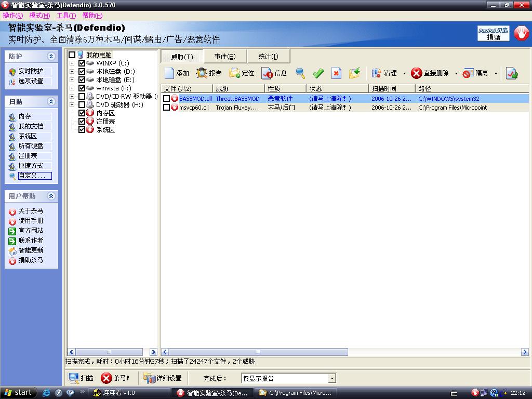Viewport: 532px width, 399px height.
Task: Click the 杀马! kill button at bottom
Action: click(115, 378)
